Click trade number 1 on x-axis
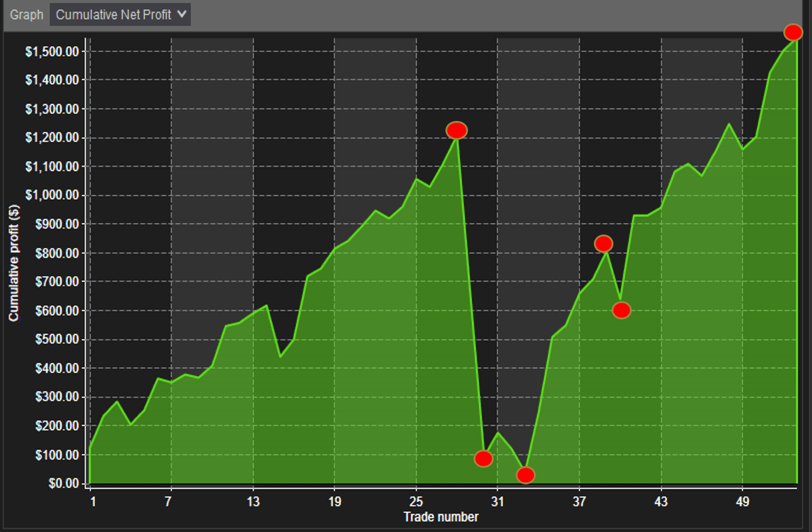Screen dimensions: 812x532 pos(93,502)
